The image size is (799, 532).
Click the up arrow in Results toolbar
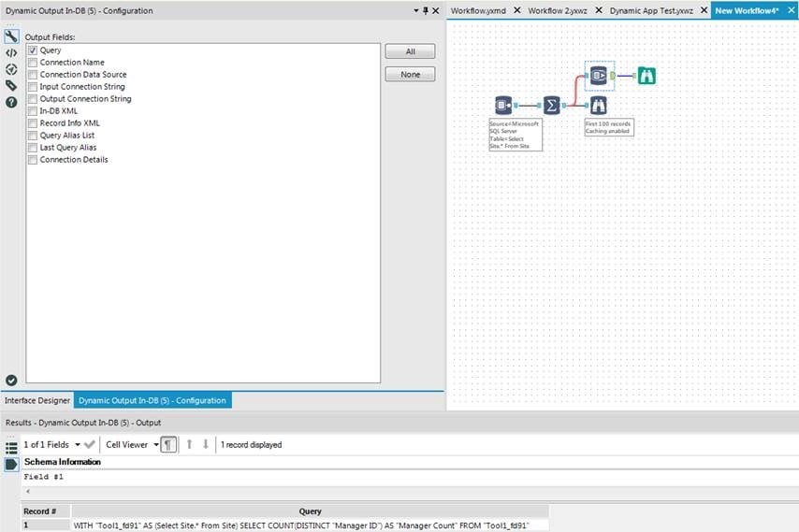pyautogui.click(x=189, y=444)
